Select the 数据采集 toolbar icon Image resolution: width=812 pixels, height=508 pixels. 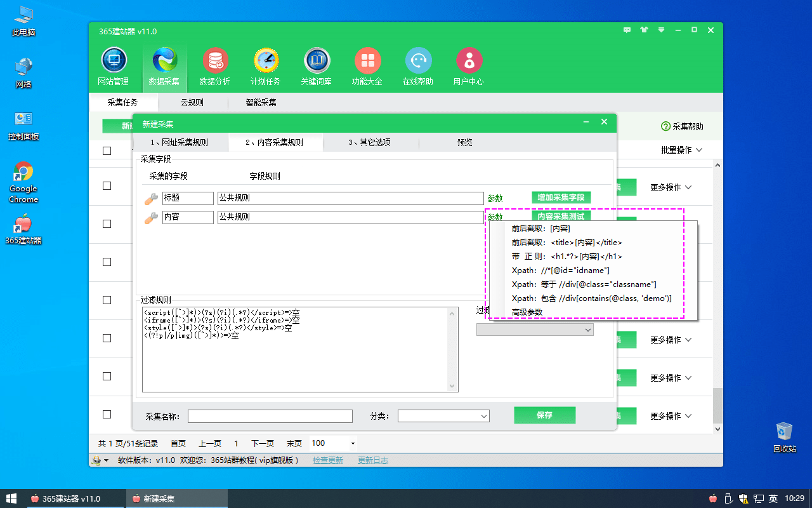click(x=164, y=67)
